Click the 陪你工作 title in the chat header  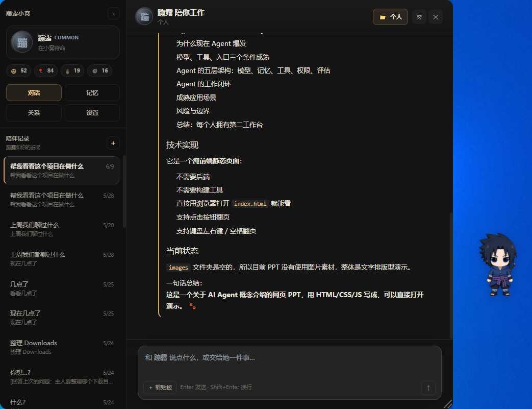189,13
